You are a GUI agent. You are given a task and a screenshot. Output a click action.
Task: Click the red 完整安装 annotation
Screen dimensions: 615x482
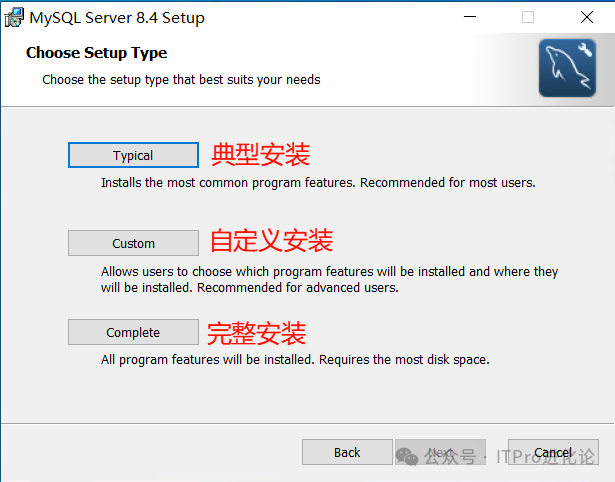coord(256,332)
